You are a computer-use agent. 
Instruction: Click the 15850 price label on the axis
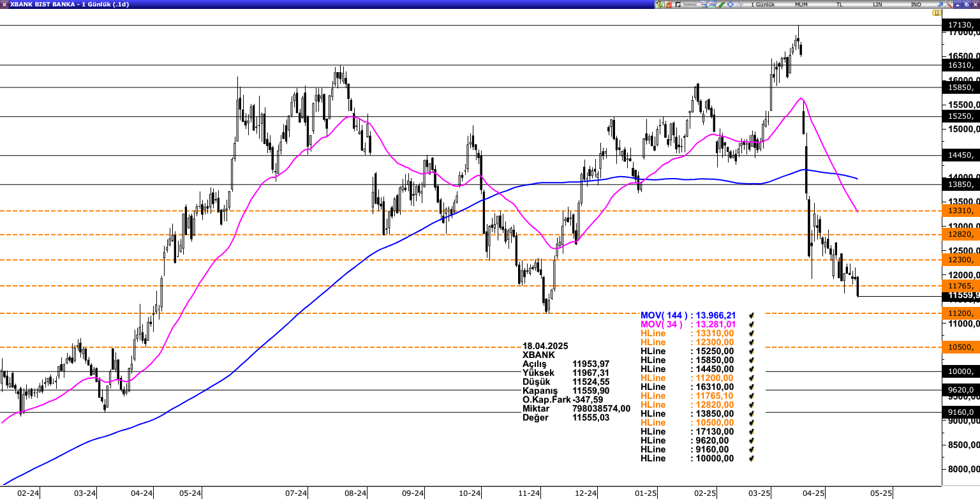[x=960, y=87]
